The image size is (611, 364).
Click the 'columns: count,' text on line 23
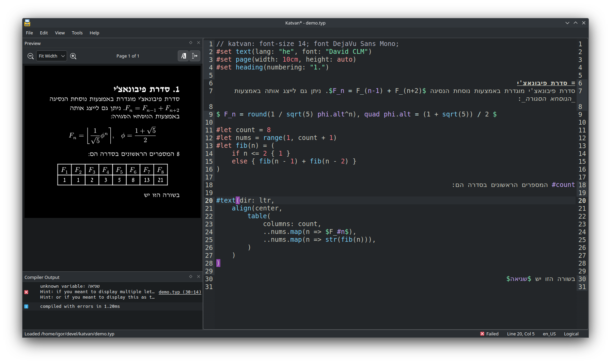[292, 224]
